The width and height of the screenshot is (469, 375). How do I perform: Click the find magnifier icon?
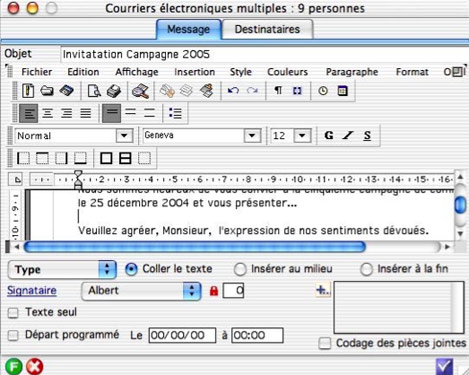[x=140, y=91]
